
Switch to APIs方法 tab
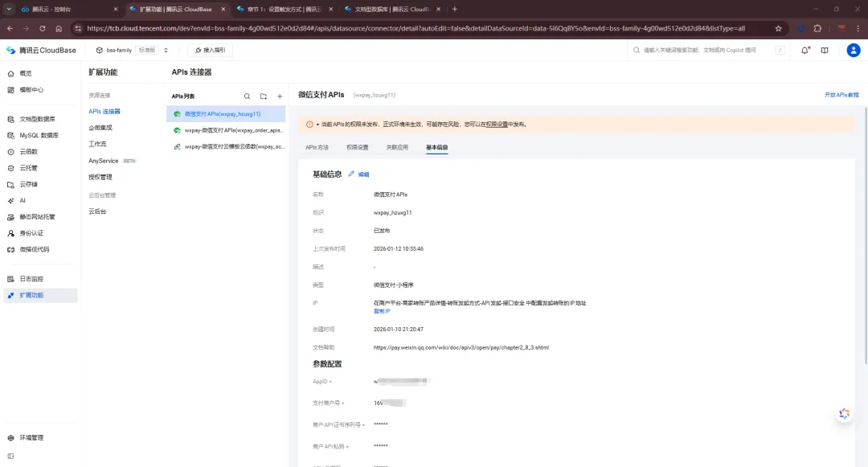[317, 148]
